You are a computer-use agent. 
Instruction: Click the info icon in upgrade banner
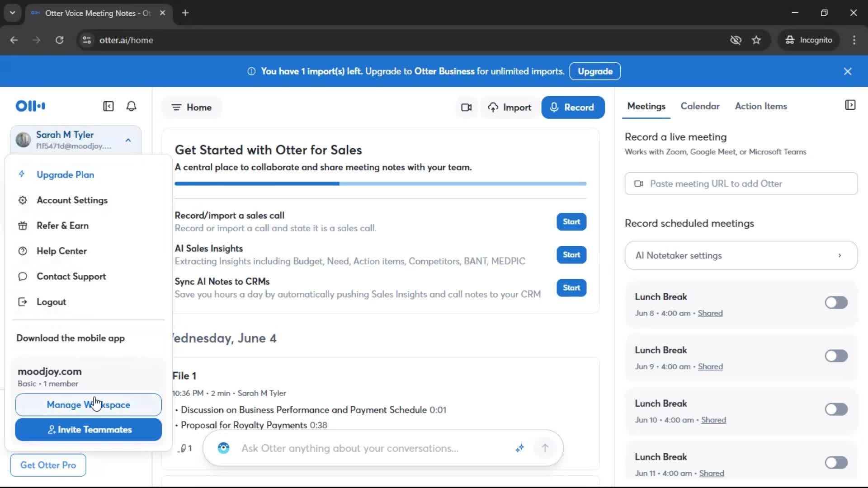[x=251, y=71]
